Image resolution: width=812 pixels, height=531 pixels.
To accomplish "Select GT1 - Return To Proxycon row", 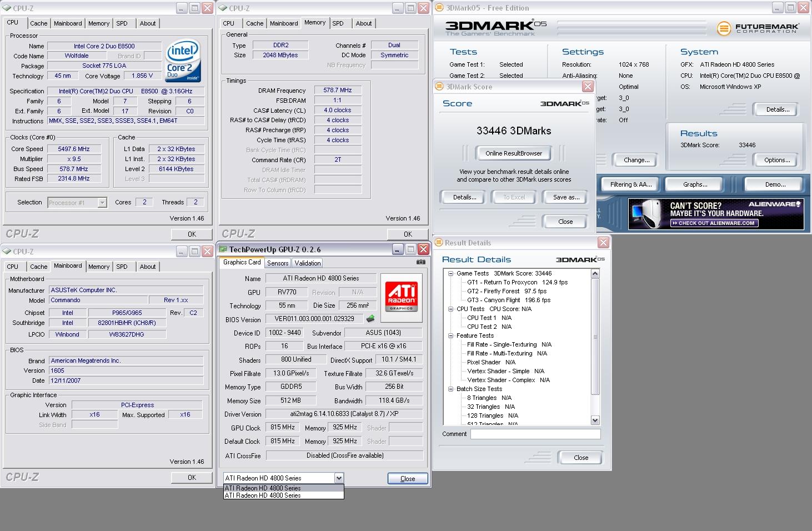I will 517,282.
